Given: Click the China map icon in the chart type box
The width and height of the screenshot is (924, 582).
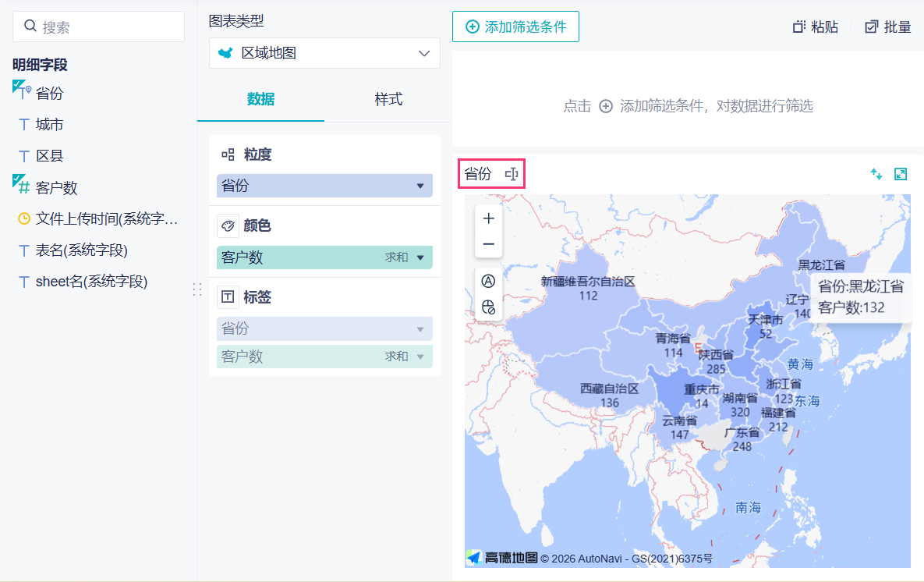Looking at the screenshot, I should [225, 53].
